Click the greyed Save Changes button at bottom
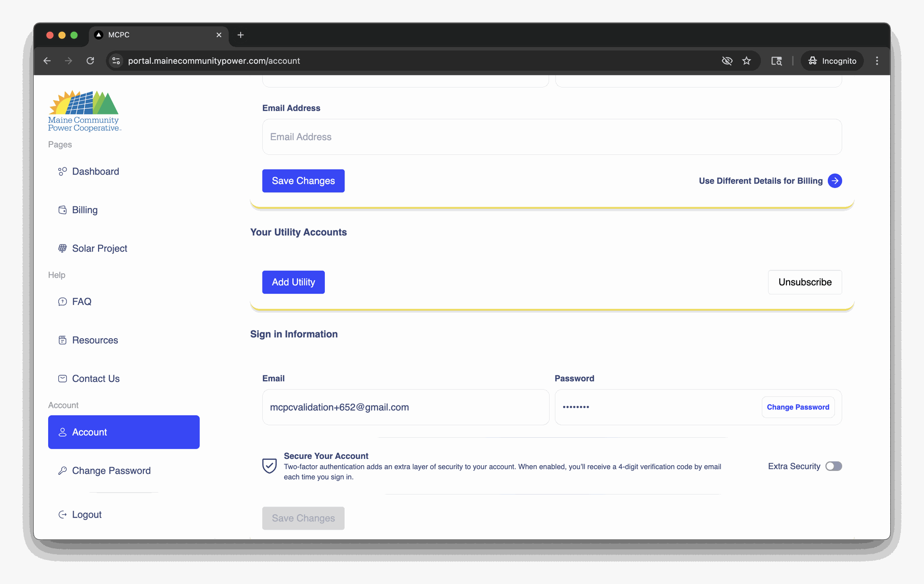Image resolution: width=924 pixels, height=584 pixels. click(303, 518)
